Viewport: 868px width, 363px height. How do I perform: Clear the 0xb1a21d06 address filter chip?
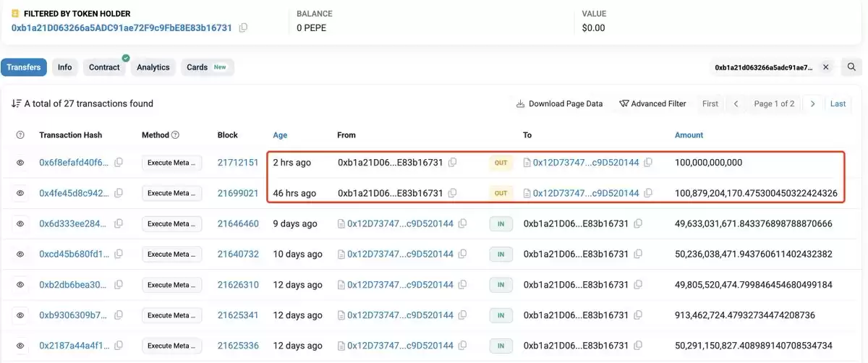[x=825, y=67]
